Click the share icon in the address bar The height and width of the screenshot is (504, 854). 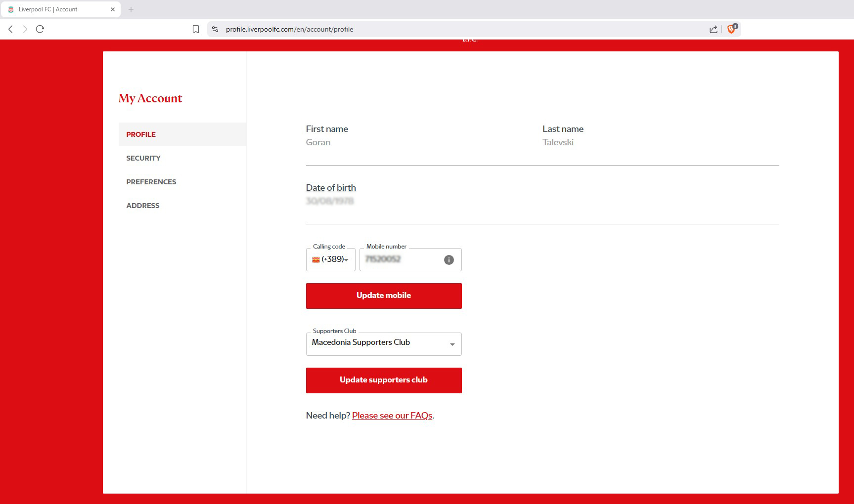click(713, 29)
